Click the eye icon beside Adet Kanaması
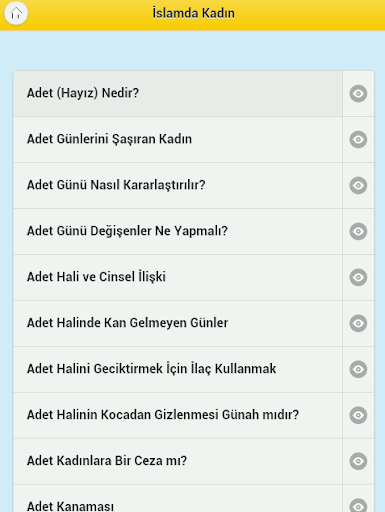This screenshot has width=385, height=512. (x=358, y=506)
